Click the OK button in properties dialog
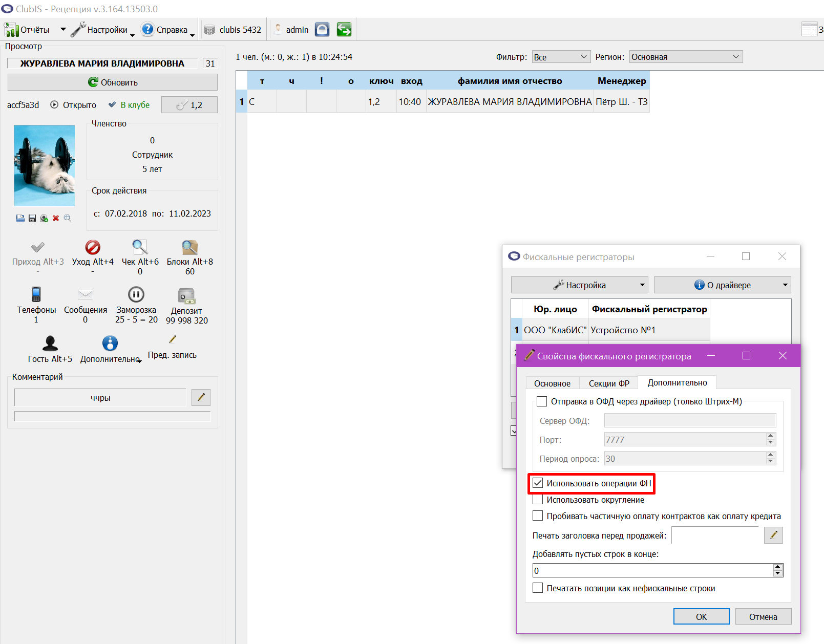Screen dimensions: 824x644 click(701, 616)
